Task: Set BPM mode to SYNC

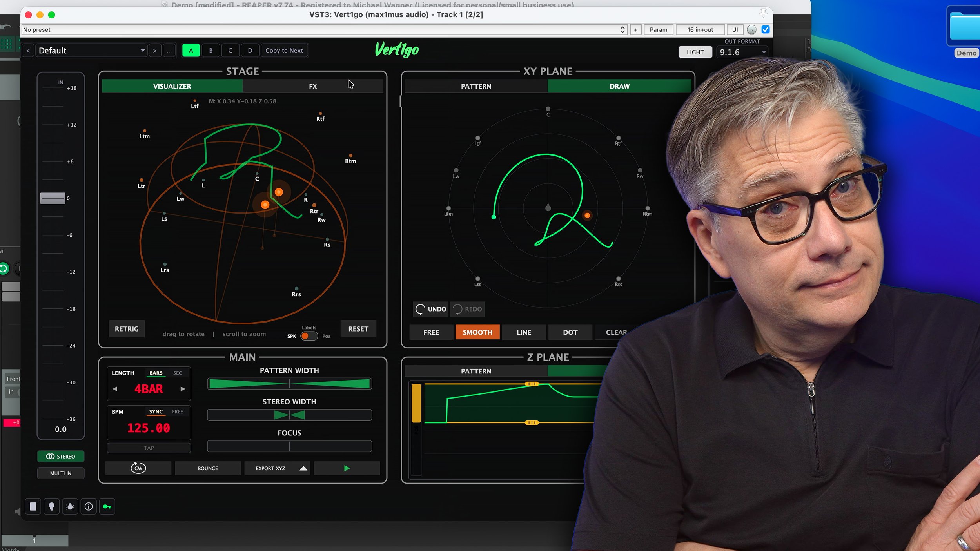Action: tap(156, 412)
